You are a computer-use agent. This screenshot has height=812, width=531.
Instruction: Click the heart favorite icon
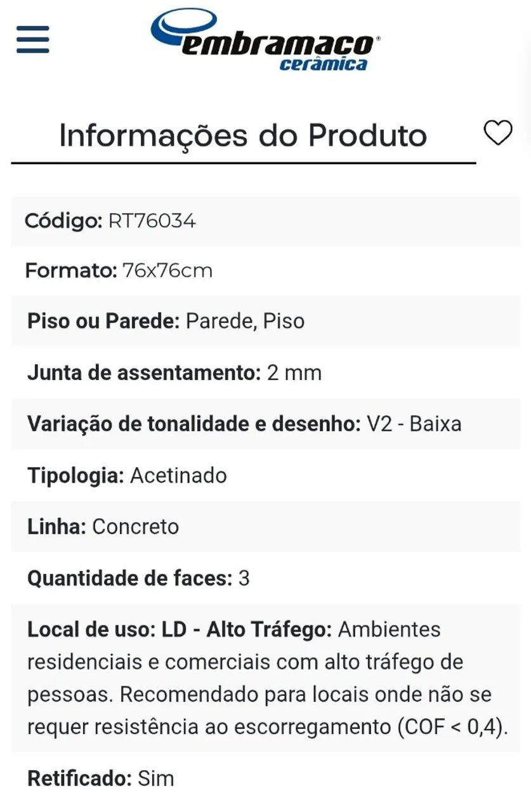coord(497,133)
